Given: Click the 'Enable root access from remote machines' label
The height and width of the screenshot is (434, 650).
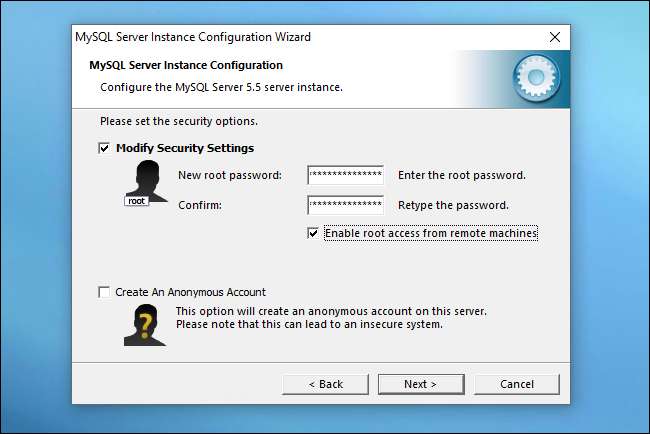Looking at the screenshot, I should pyautogui.click(x=431, y=233).
